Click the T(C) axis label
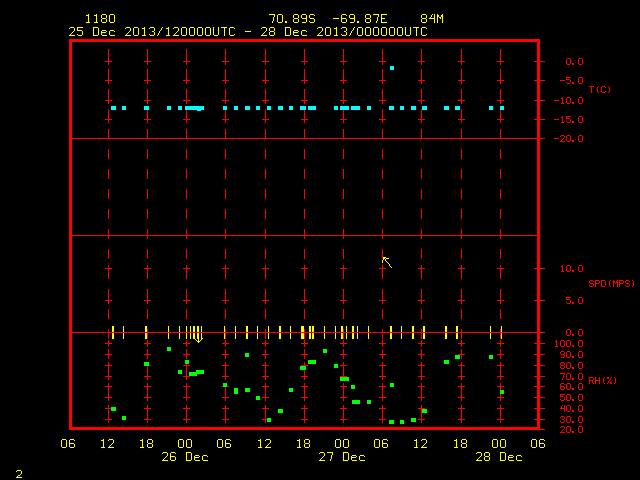The width and height of the screenshot is (640, 480). click(x=600, y=89)
